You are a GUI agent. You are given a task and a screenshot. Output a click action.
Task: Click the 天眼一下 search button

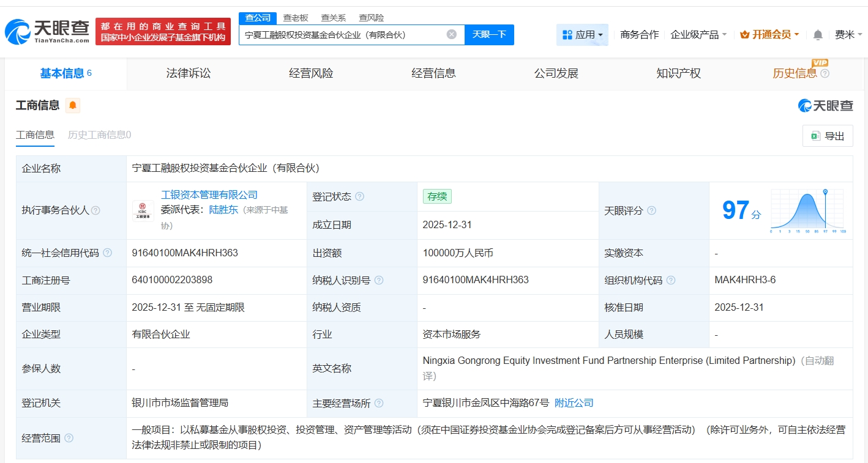pos(489,35)
